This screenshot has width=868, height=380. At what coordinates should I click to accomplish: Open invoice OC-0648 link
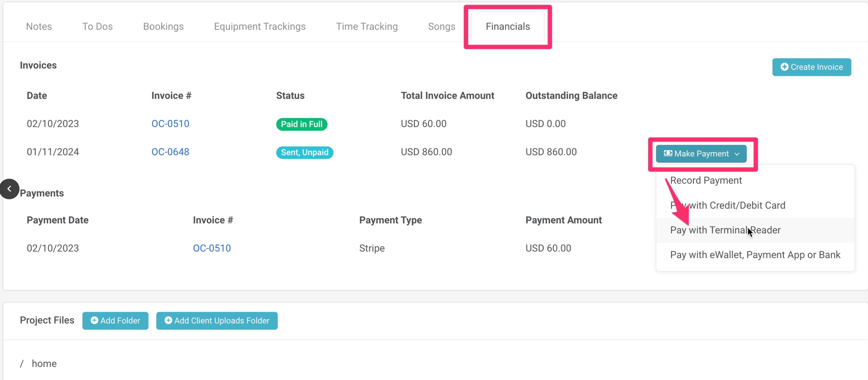click(x=170, y=152)
